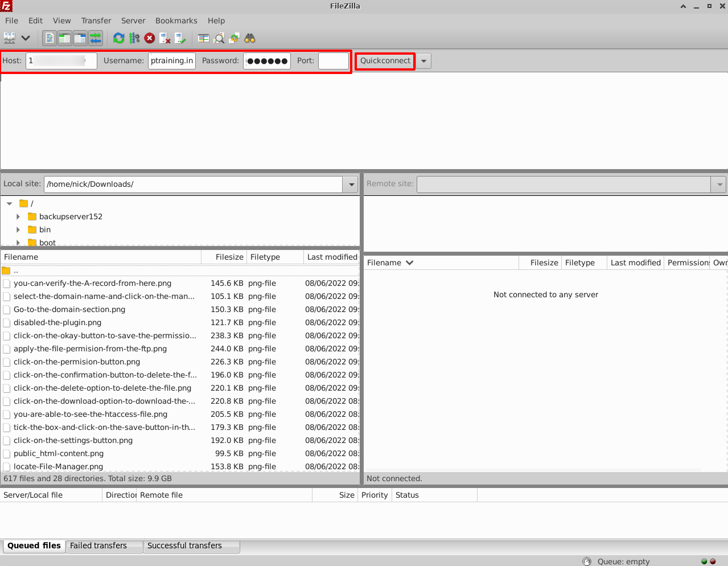Open the Edit menu

[36, 20]
